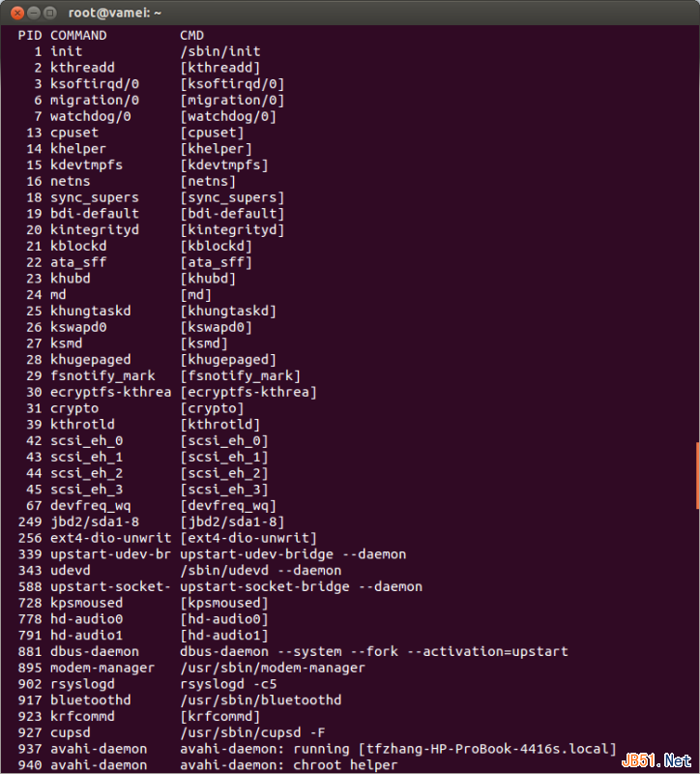
Task: Click the "upstart-socket-bridge --daemon" command text
Action: tap(301, 586)
